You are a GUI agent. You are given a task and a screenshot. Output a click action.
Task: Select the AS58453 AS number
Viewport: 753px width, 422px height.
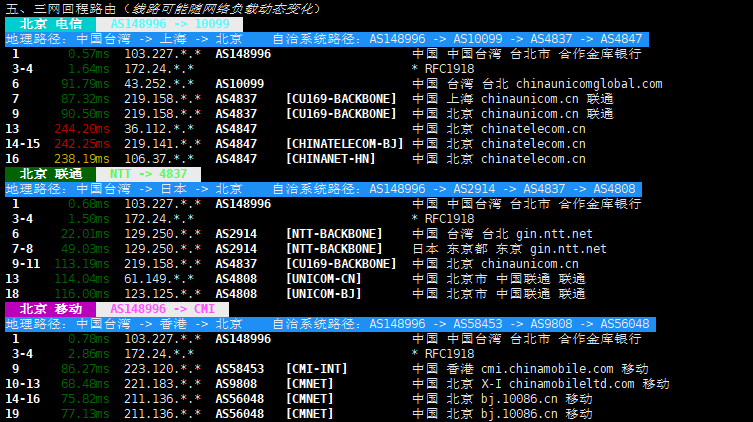(x=240, y=369)
